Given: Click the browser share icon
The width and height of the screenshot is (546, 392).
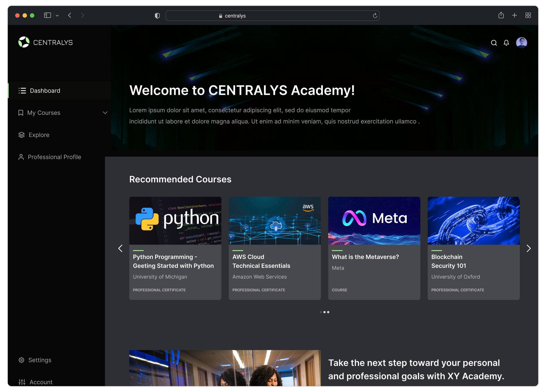Looking at the screenshot, I should click(x=501, y=15).
